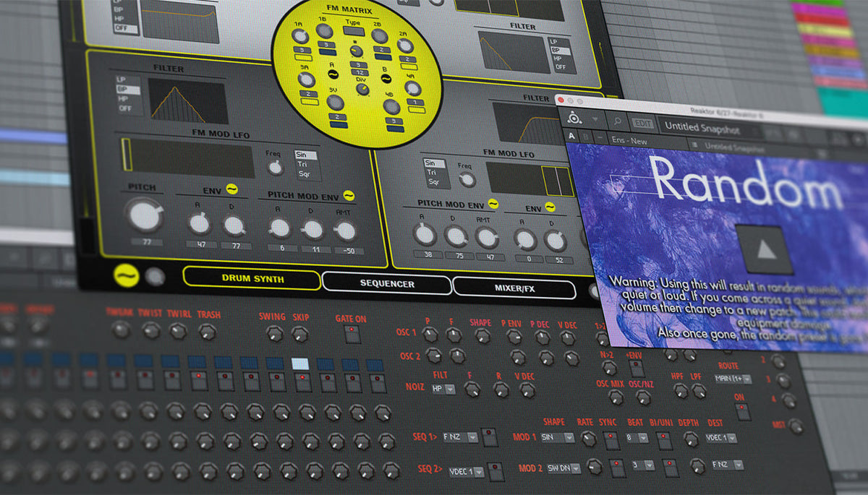This screenshot has height=495, width=868.
Task: Click tilde icon beside right PITCH MOD ENV
Action: coord(493,204)
